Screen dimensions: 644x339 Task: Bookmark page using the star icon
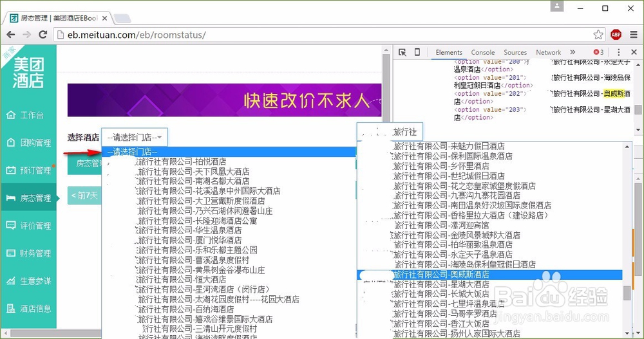click(598, 35)
